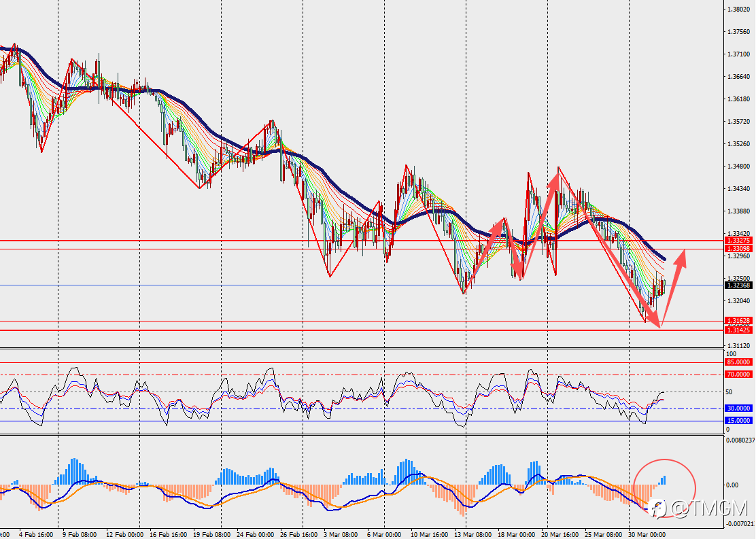Click the blue 30.0000 level label
The width and height of the screenshot is (756, 539).
[x=738, y=408]
